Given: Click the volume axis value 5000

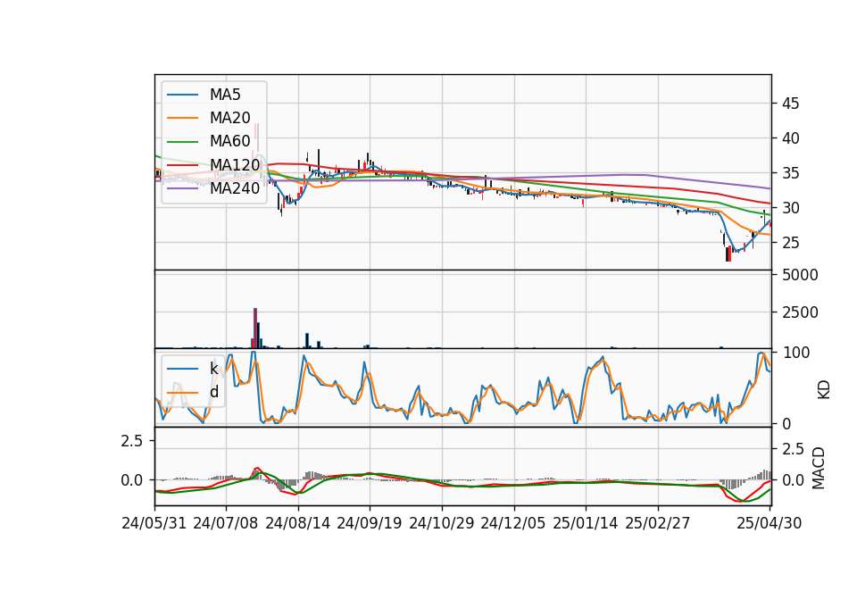Looking at the screenshot, I should 800,275.
